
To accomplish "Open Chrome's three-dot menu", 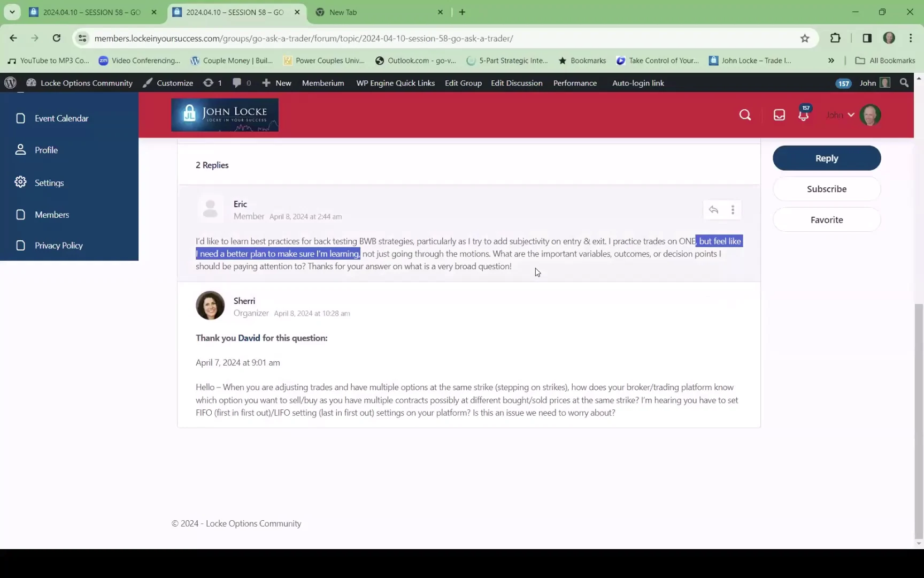I will 911,38.
